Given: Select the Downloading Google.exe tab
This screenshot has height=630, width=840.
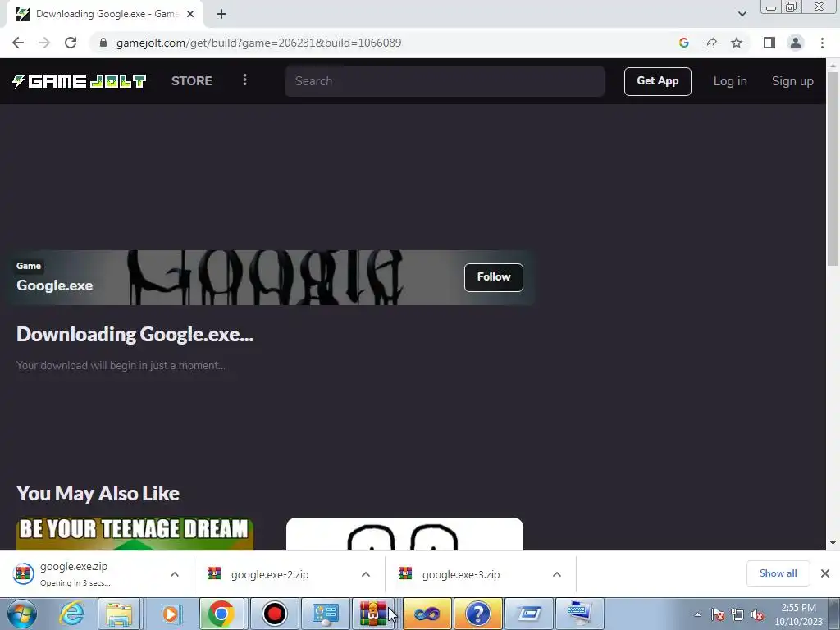Looking at the screenshot, I should (106, 14).
